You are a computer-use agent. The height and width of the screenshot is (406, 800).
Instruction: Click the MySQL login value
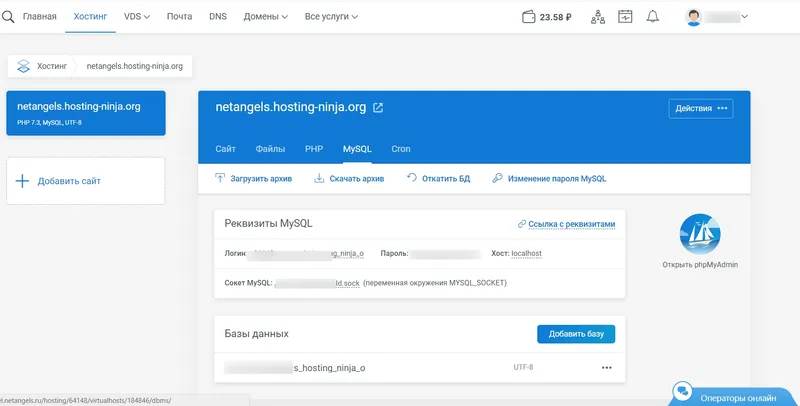305,253
